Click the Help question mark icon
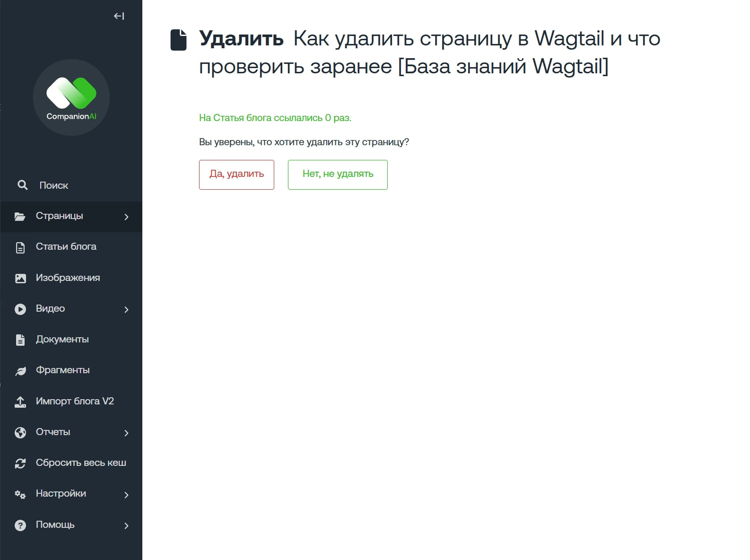Screen dimensions: 750x560 pyautogui.click(x=20, y=525)
